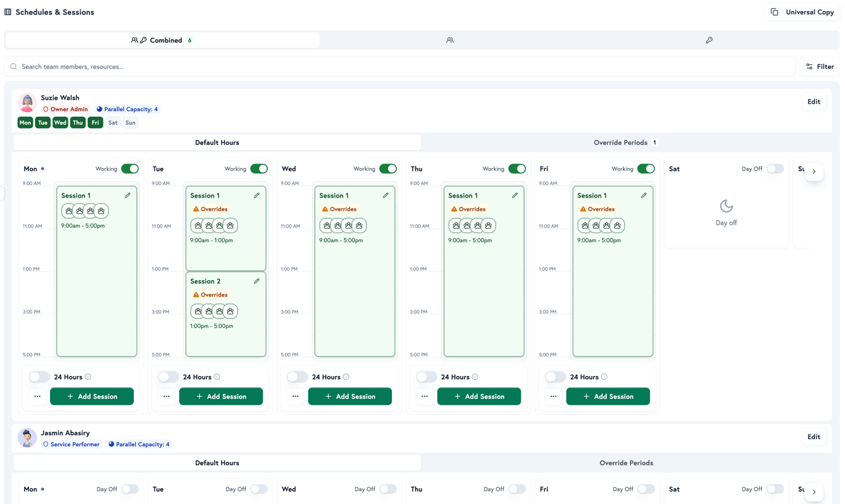
Task: Show info for Wednesday's 24 Hours option
Action: (x=346, y=377)
